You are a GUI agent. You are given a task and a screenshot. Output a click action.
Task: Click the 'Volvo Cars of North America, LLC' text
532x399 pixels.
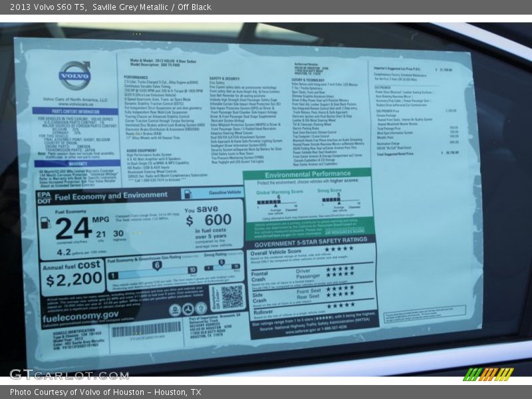click(75, 100)
